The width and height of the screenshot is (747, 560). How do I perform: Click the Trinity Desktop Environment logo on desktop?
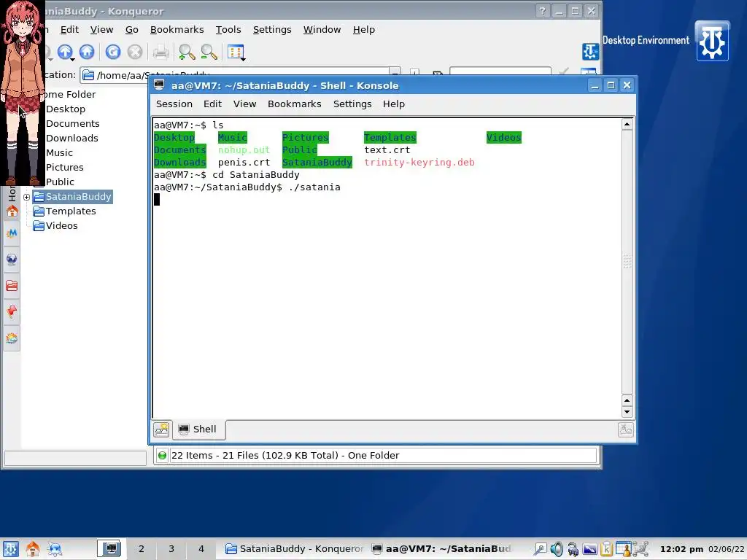click(x=712, y=41)
